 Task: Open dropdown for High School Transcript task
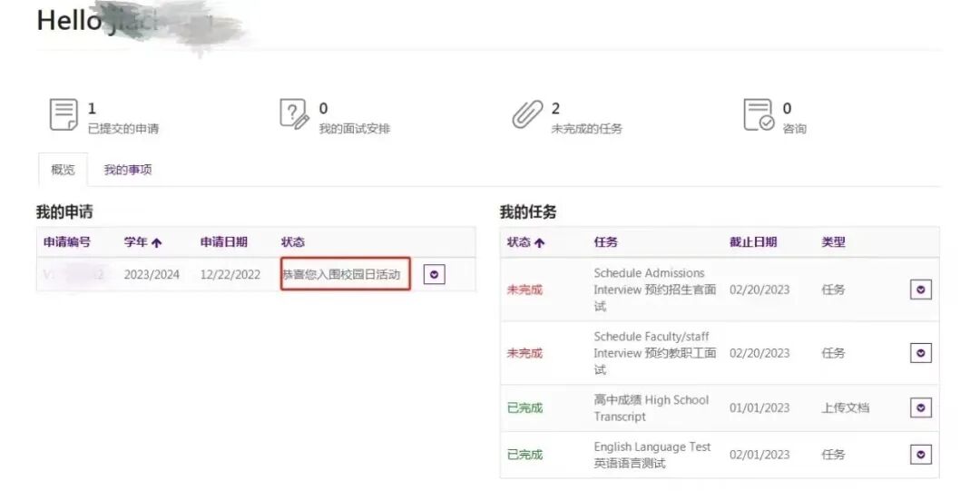921,408
